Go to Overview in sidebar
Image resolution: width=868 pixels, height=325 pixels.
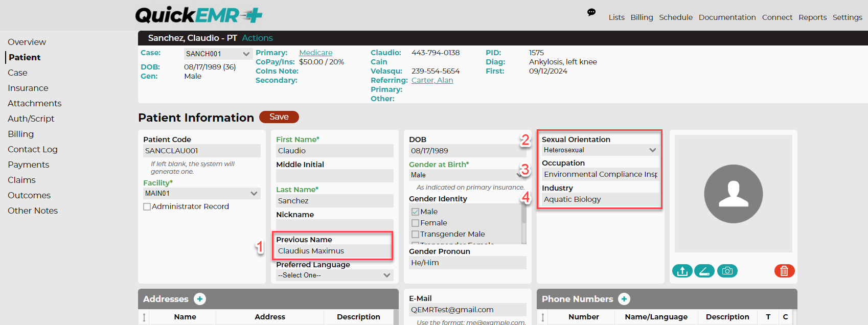27,42
